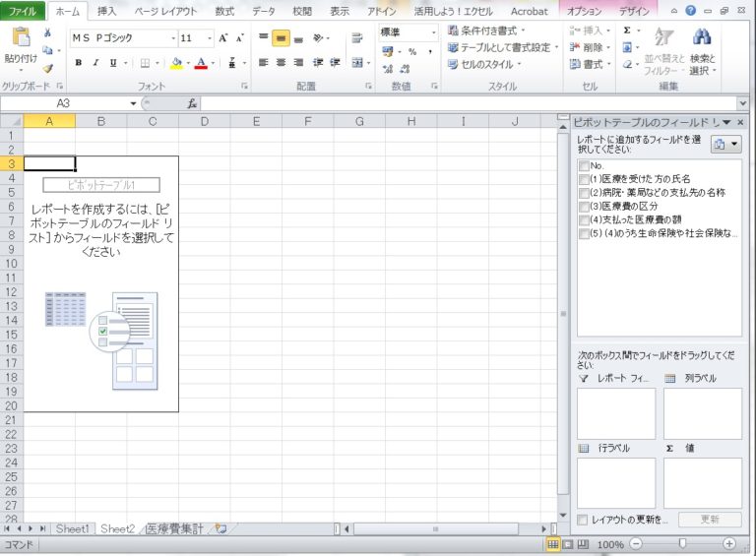Click the ファイル button
The height and width of the screenshot is (556, 756).
tap(23, 11)
